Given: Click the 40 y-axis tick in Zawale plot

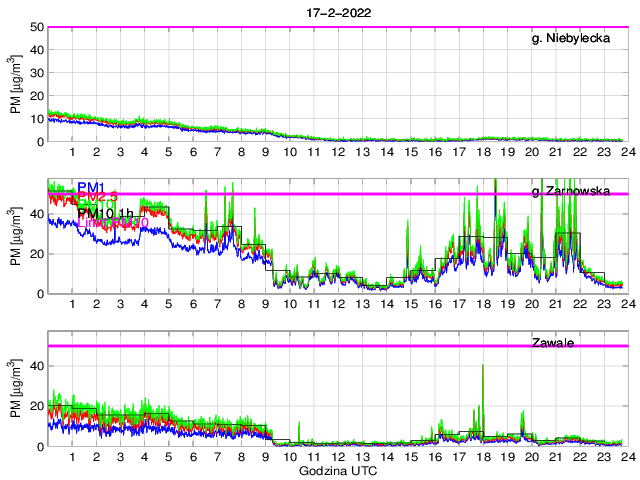Looking at the screenshot, I should point(37,366).
